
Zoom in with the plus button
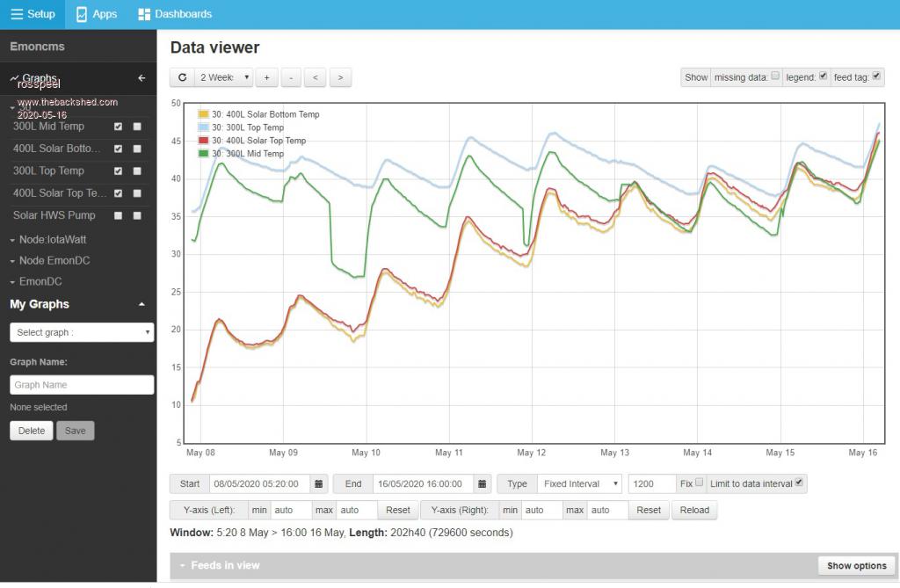point(266,77)
